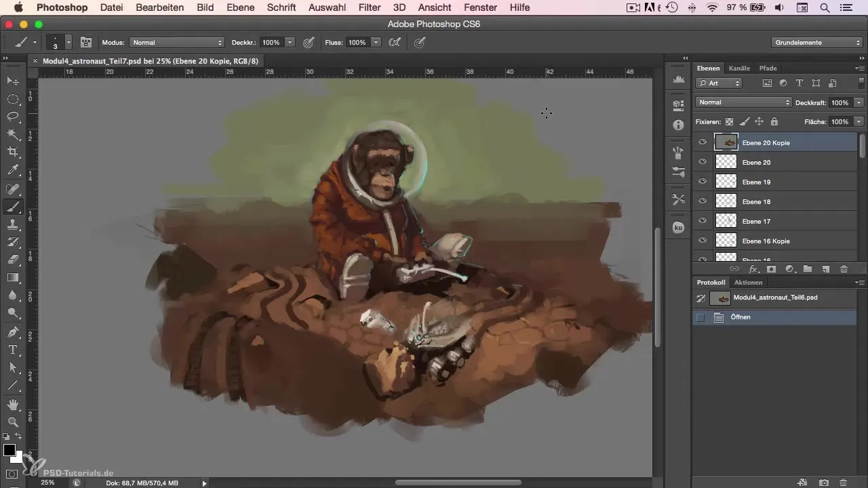The width and height of the screenshot is (868, 488).
Task: Toggle visibility of Ebene 18 layer
Action: coord(703,201)
